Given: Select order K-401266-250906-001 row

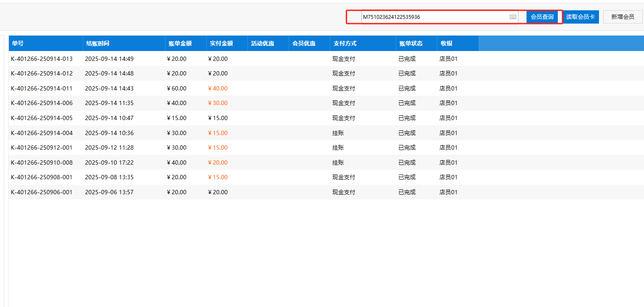Looking at the screenshot, I should 42,192.
